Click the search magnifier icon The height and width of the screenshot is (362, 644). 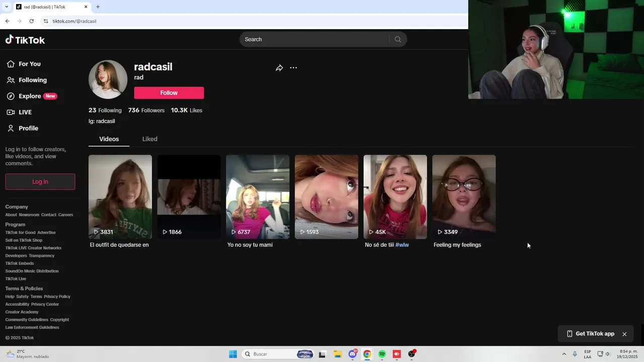pyautogui.click(x=397, y=39)
